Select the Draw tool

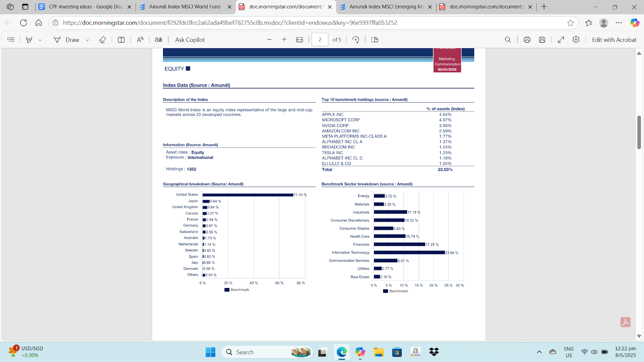(x=67, y=40)
